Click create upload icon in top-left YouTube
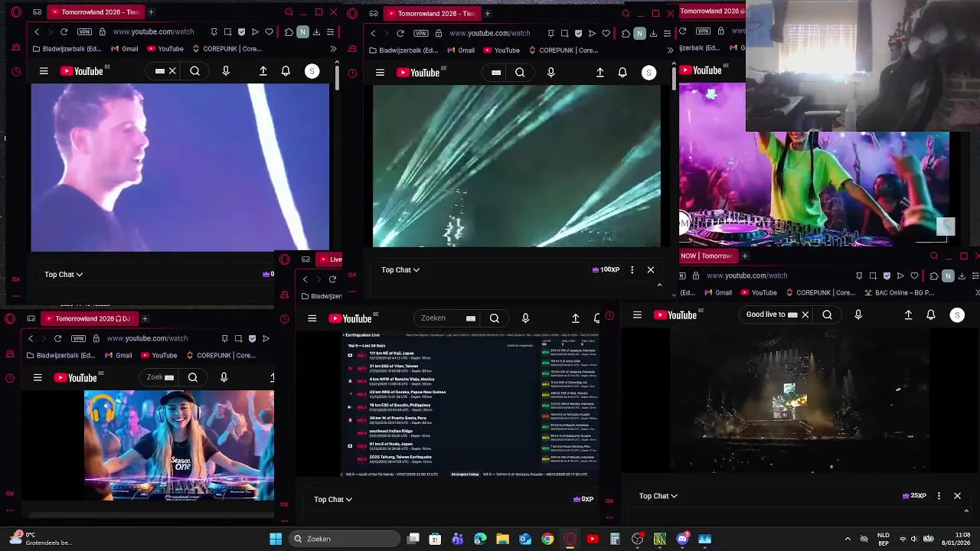The width and height of the screenshot is (980, 551). 263,71
